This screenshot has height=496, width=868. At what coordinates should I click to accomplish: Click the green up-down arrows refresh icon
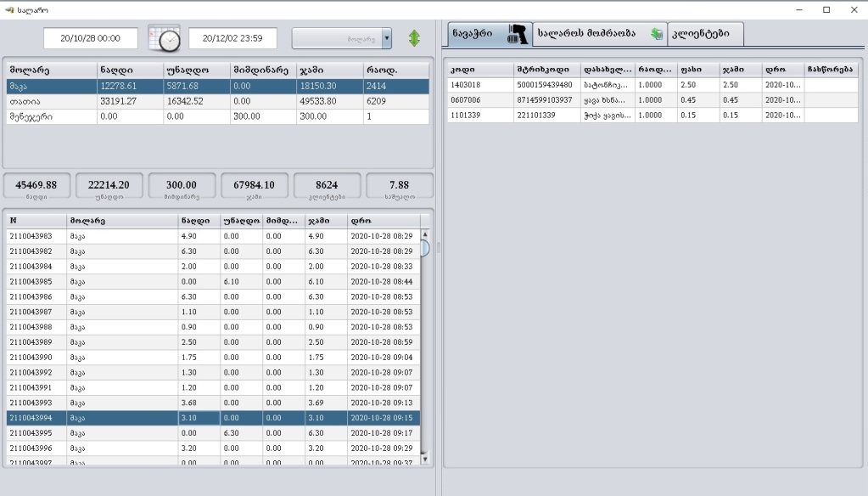tap(415, 38)
